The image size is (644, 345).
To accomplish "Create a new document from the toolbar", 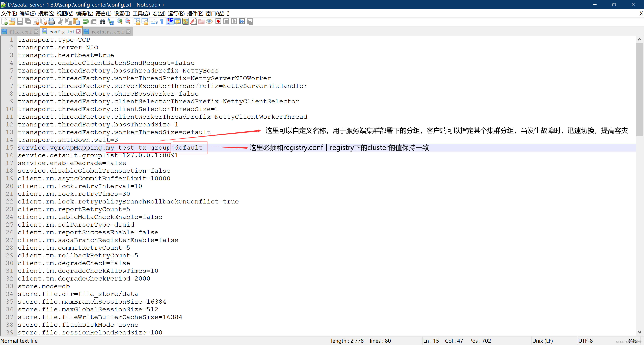I will coord(4,22).
